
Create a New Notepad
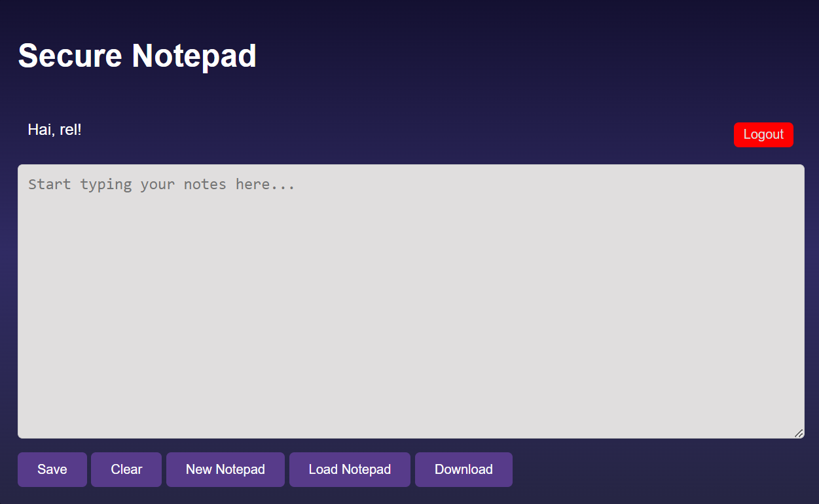[x=225, y=469]
